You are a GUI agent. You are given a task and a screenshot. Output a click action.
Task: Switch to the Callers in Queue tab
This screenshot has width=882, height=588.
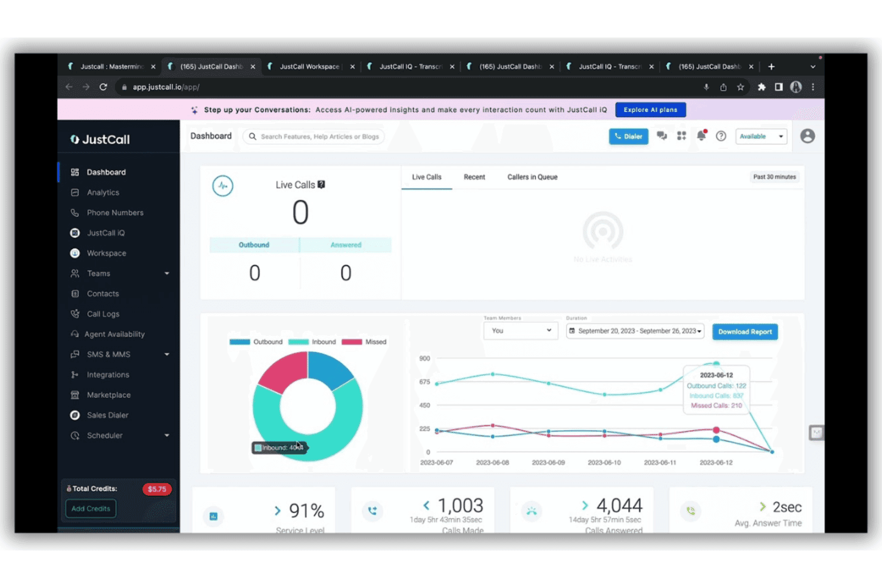coord(532,177)
